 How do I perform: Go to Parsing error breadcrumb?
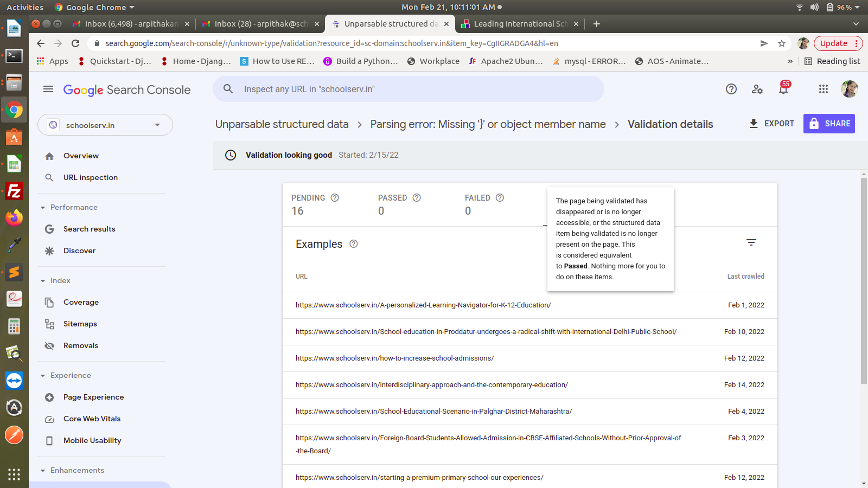click(x=488, y=124)
